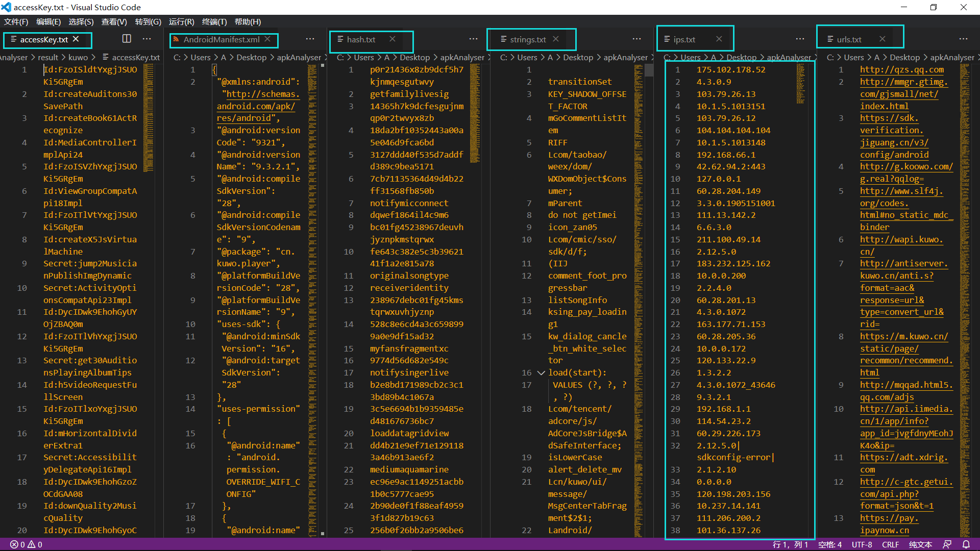This screenshot has width=980, height=551.
Task: Close the strings.txt editor tab
Action: [x=556, y=39]
